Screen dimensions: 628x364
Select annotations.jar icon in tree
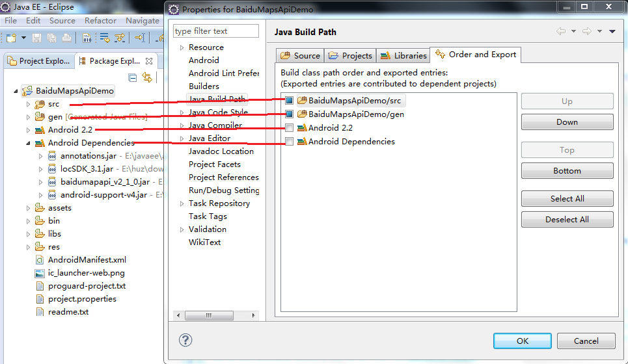click(52, 156)
